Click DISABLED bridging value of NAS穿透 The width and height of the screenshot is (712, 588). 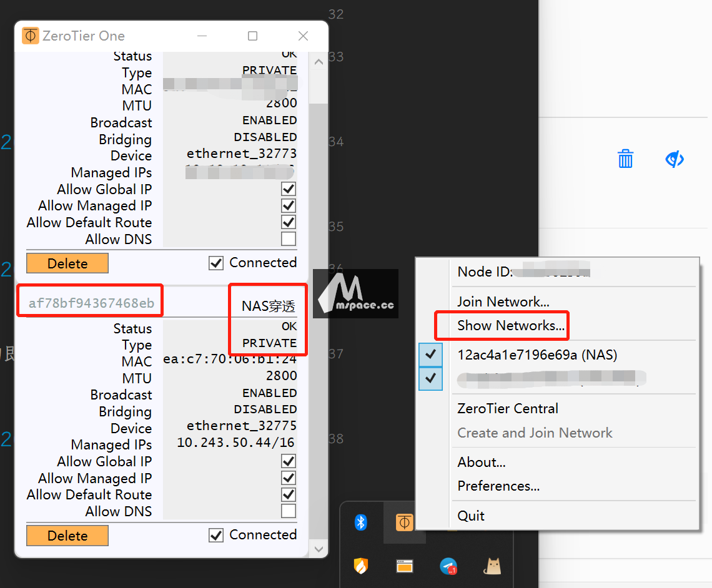265,409
